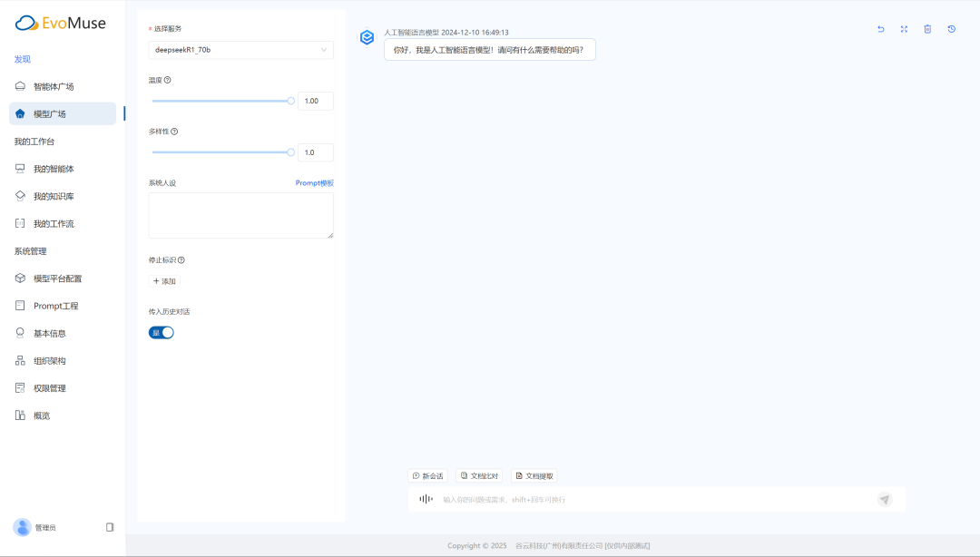Click the 系统人设 text area
The width and height of the screenshot is (980, 557).
pyautogui.click(x=240, y=216)
